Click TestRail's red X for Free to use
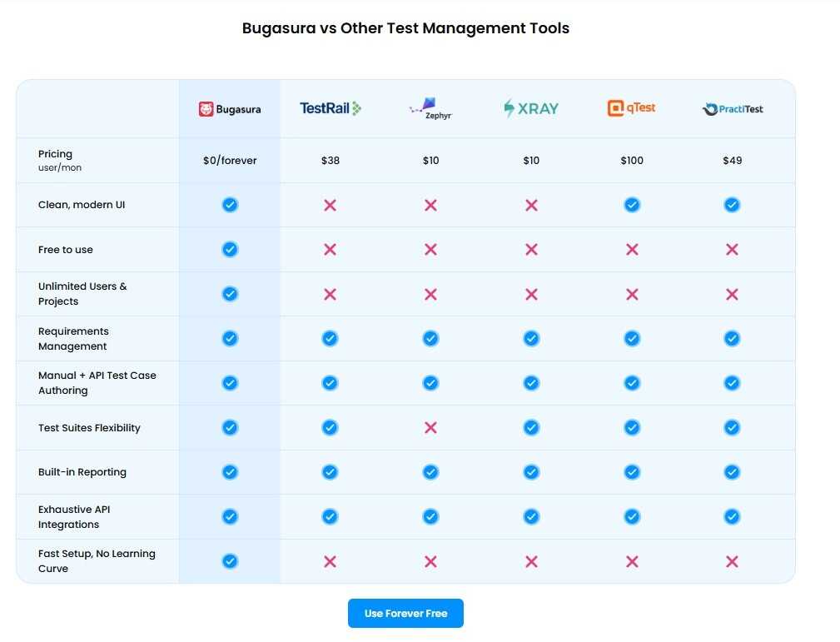Viewport: 840px width, 642px height. pos(331,249)
